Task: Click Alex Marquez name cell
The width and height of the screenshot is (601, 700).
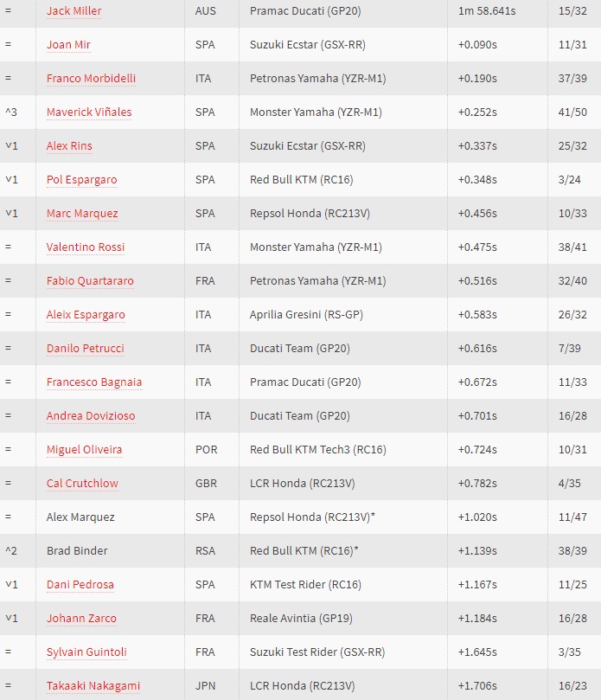Action: (110, 517)
